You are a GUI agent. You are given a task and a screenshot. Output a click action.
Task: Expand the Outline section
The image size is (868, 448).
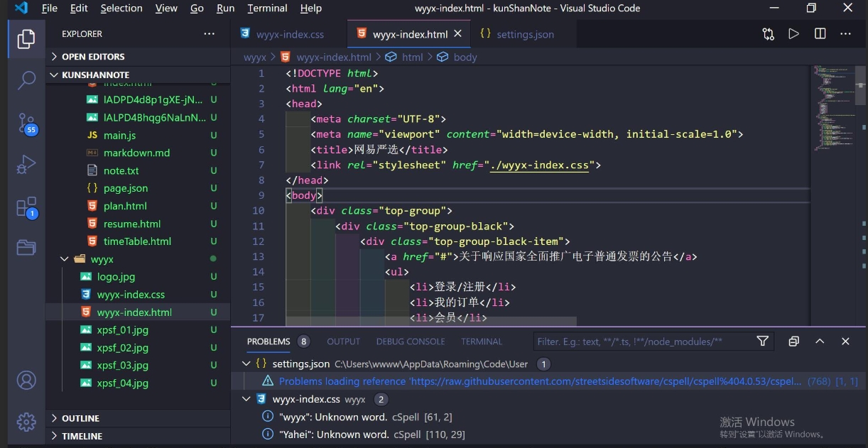[x=138, y=418]
